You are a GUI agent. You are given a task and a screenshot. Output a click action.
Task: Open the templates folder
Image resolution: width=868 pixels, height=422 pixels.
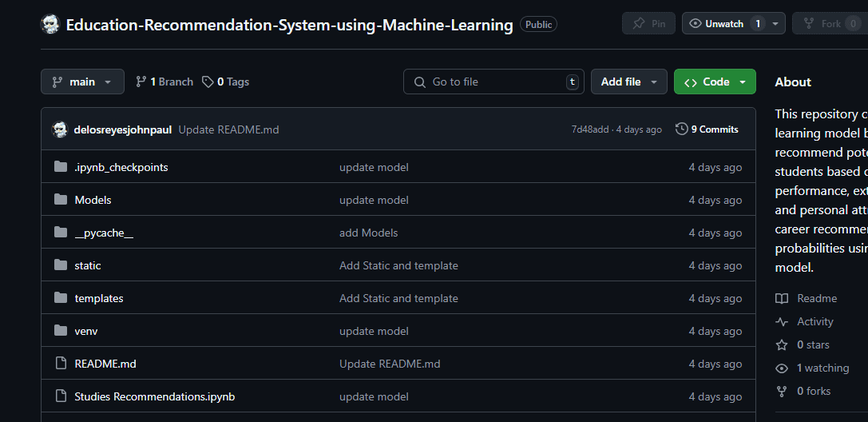coord(99,298)
